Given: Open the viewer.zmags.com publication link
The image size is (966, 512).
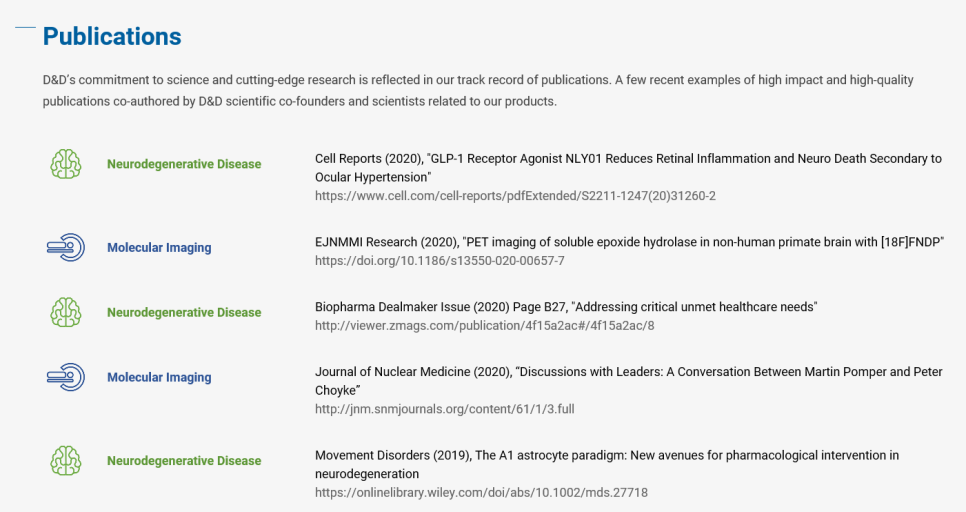Looking at the screenshot, I should coord(484,325).
